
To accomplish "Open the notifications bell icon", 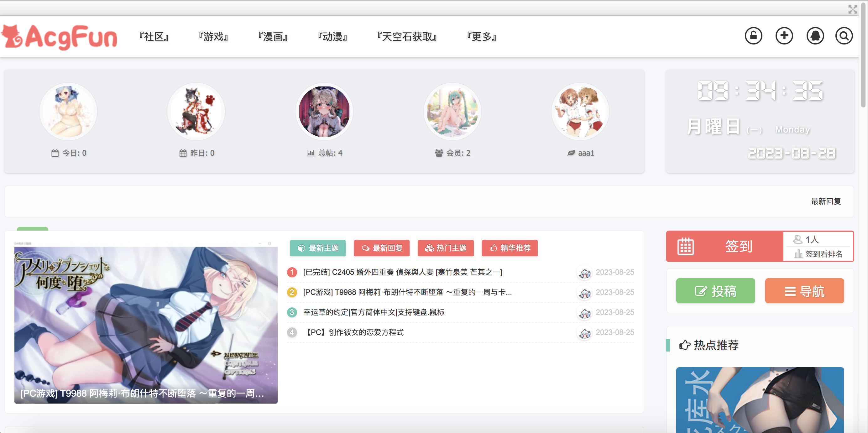I will tap(815, 36).
